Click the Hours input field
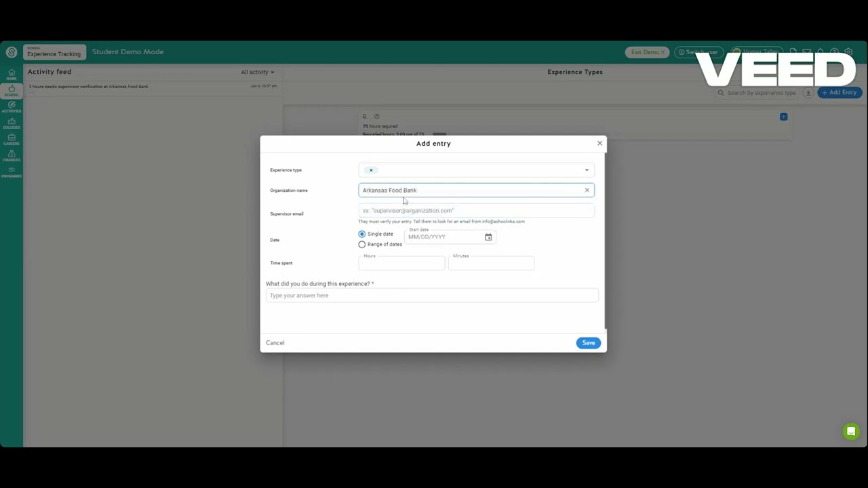The height and width of the screenshot is (488, 868). point(401,263)
